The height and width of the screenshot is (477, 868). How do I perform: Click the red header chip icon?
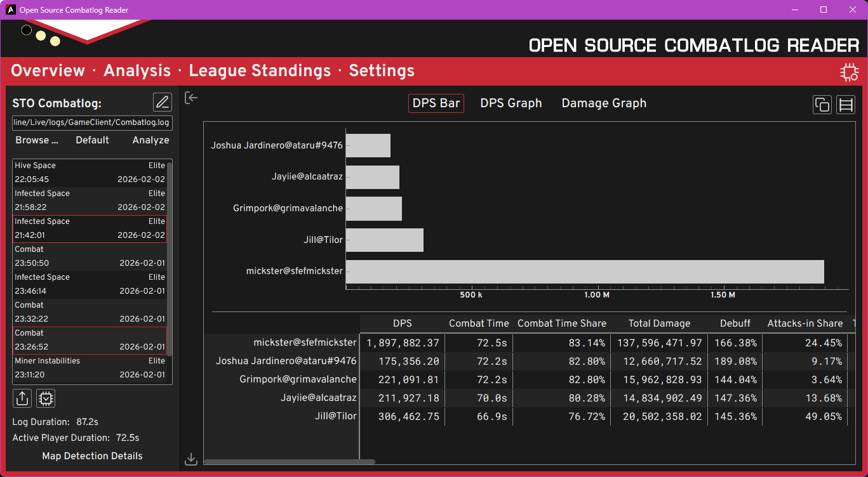[x=849, y=72]
